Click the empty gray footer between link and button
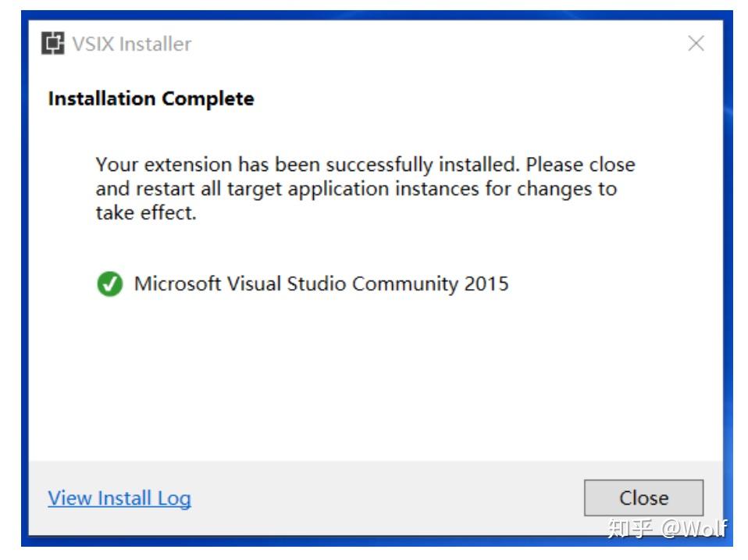Viewport: 748px width, 560px height. coord(390,498)
